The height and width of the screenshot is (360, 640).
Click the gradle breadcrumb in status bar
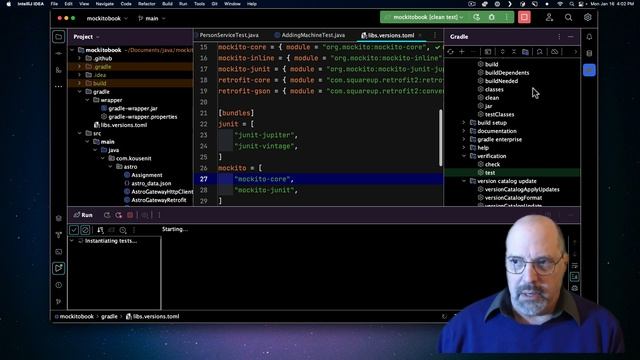point(109,317)
